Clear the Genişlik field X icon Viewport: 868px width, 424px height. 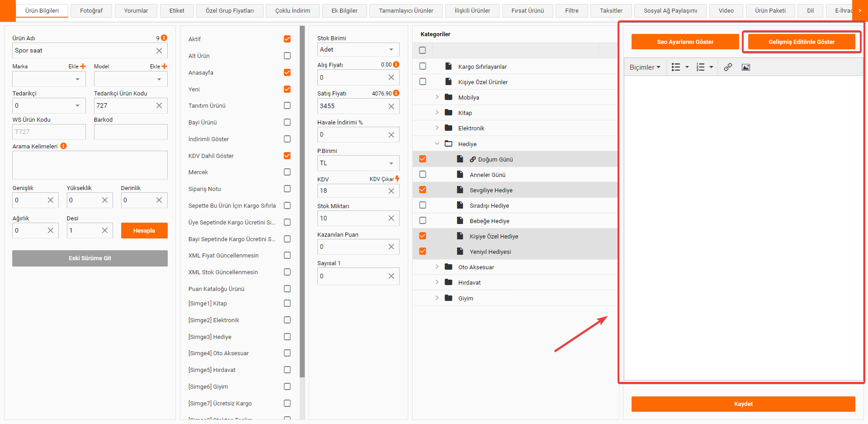click(x=51, y=200)
